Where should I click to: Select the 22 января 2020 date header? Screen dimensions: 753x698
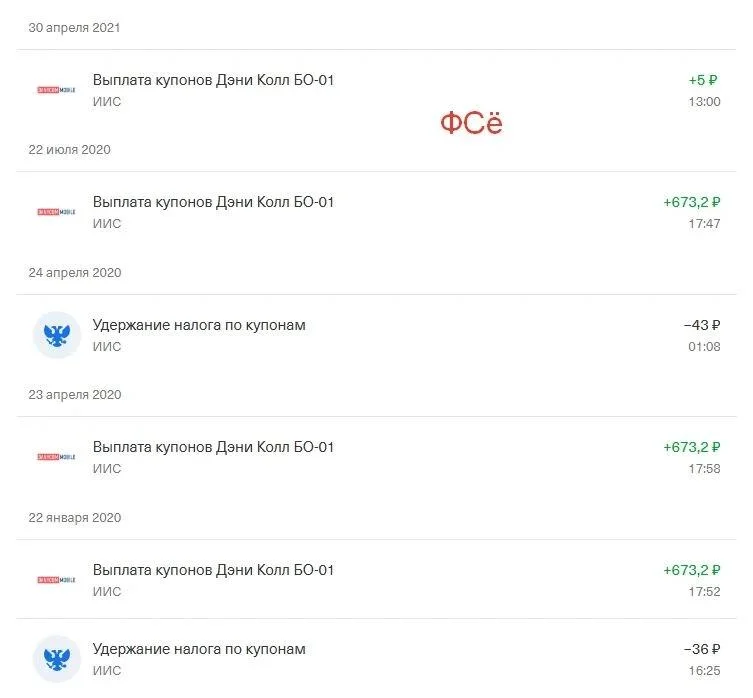click(x=74, y=518)
